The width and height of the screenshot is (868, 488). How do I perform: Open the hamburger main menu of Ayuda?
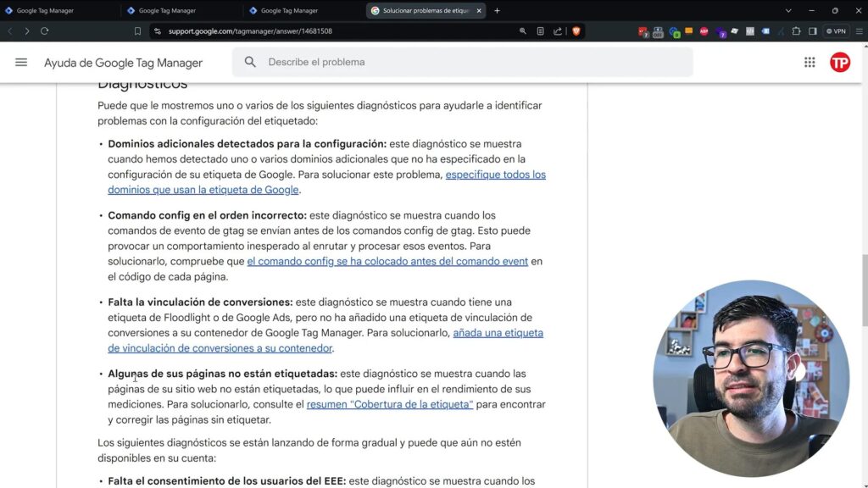tap(21, 63)
